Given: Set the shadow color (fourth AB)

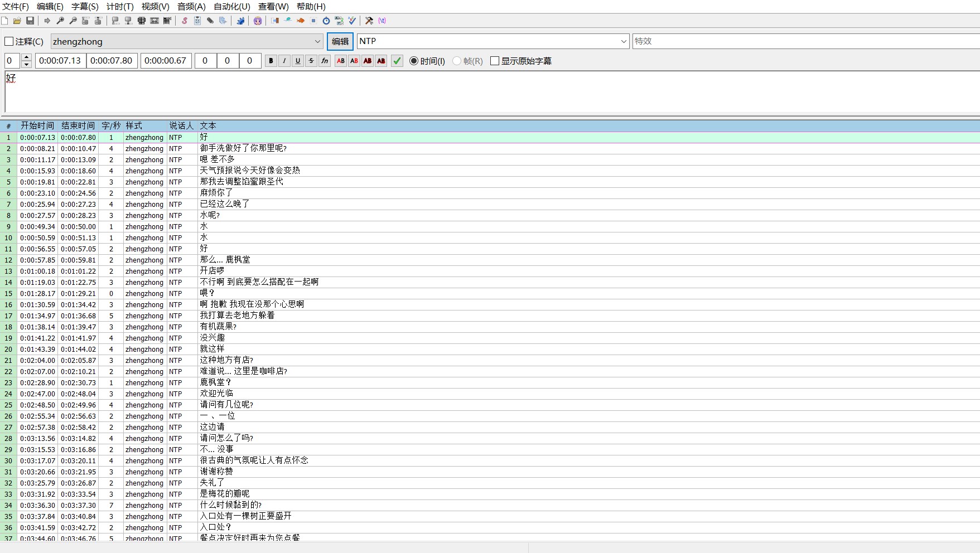Looking at the screenshot, I should [x=381, y=61].
